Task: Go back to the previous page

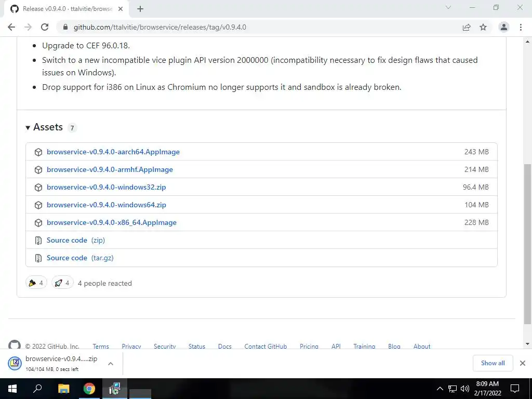Action: [11, 27]
